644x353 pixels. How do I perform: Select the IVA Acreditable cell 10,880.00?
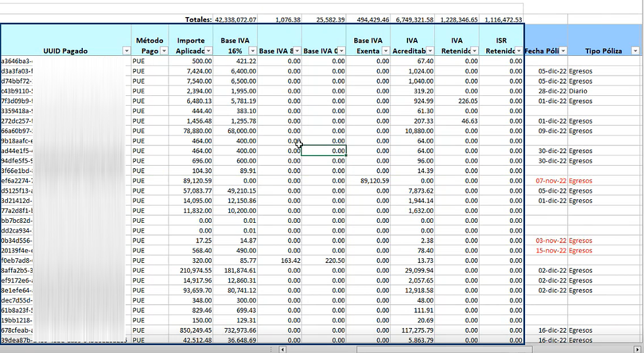[413, 131]
